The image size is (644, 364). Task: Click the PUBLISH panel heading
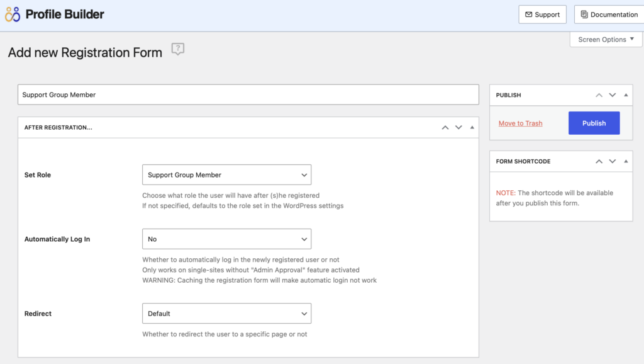point(508,95)
